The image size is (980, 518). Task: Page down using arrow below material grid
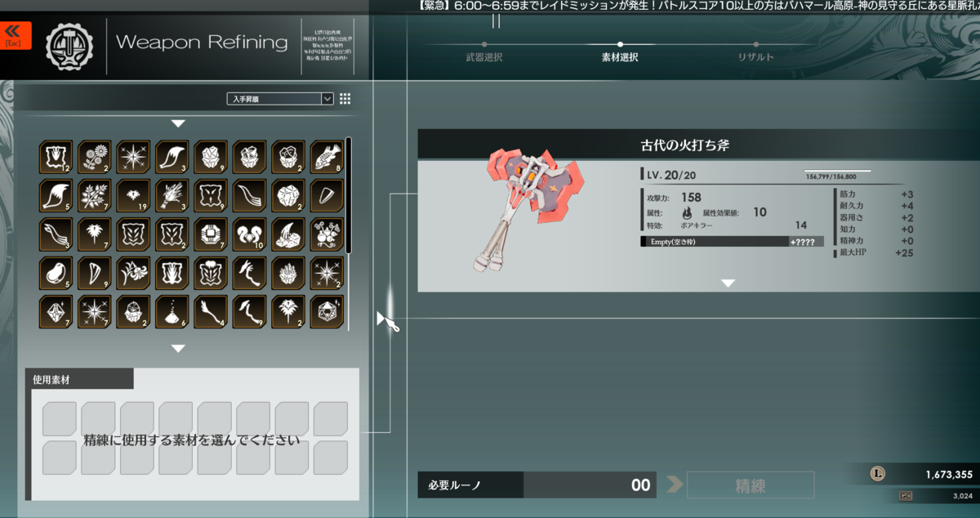point(178,348)
